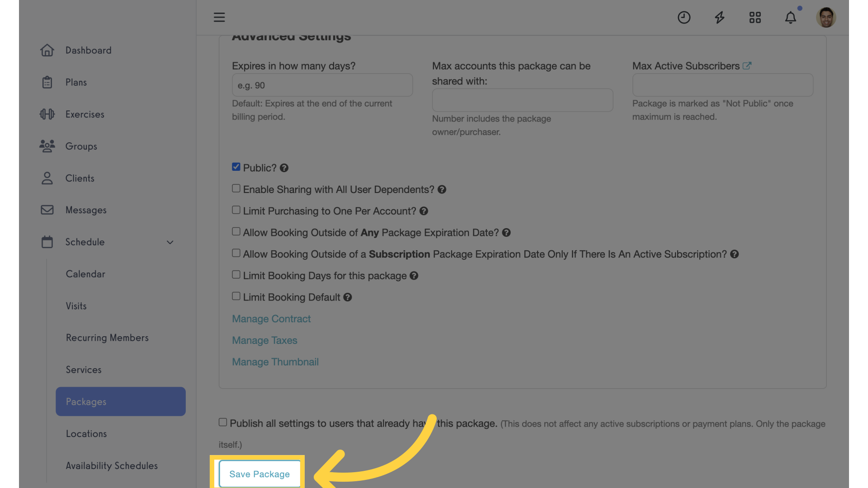Click Save Package button
The image size is (868, 488).
click(x=259, y=474)
